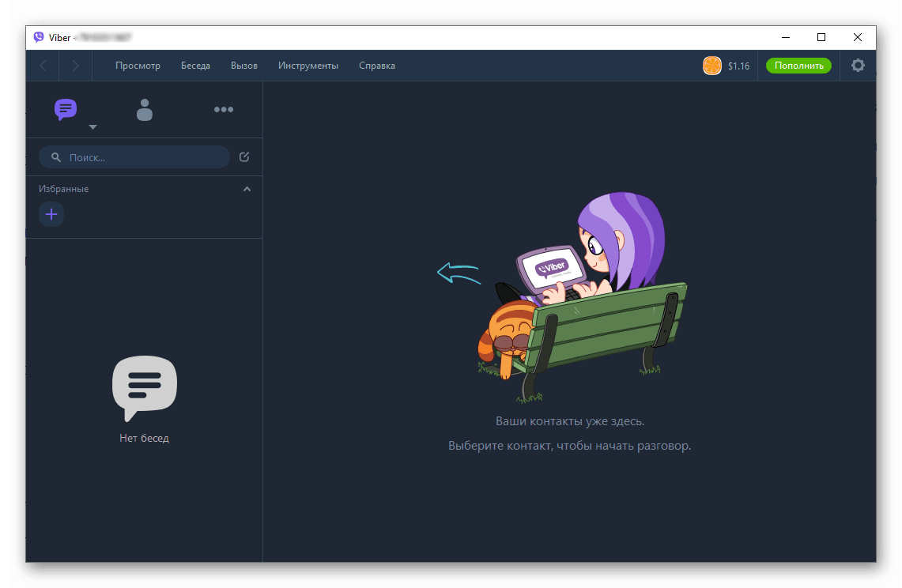Viewport: 902px width, 588px height.
Task: Open the Справка menu
Action: (377, 66)
